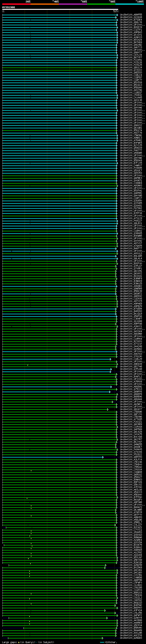Click the UniRef100_B9SEY9 hit label
Image resolution: width=146 pixels, height=644 pixels.
coord(131,27)
